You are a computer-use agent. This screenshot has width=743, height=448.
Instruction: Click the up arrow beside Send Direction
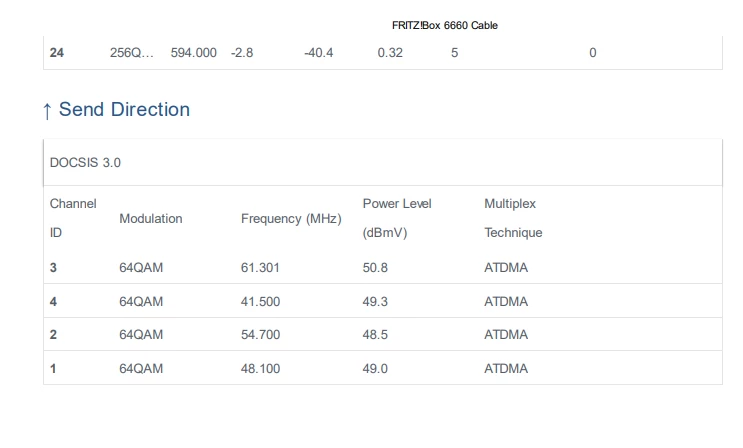point(47,110)
